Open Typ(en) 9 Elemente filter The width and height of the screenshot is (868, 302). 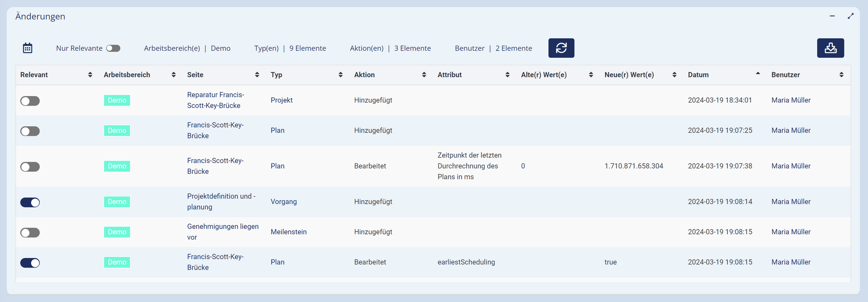(x=290, y=48)
